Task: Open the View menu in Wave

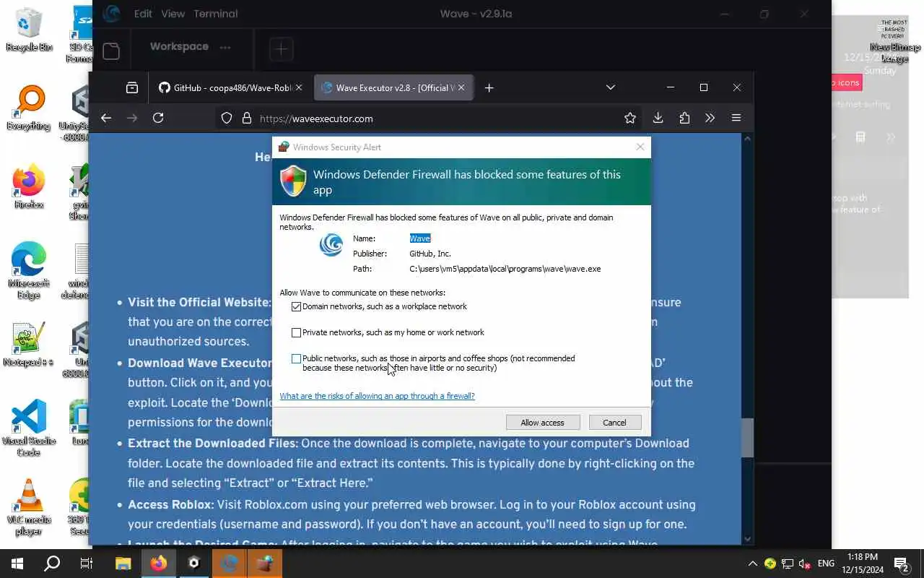Action: tap(173, 14)
